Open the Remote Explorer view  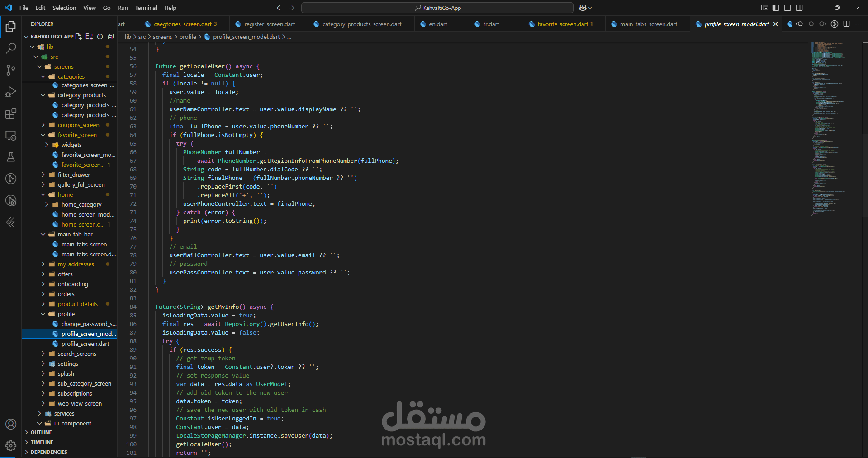point(11,135)
